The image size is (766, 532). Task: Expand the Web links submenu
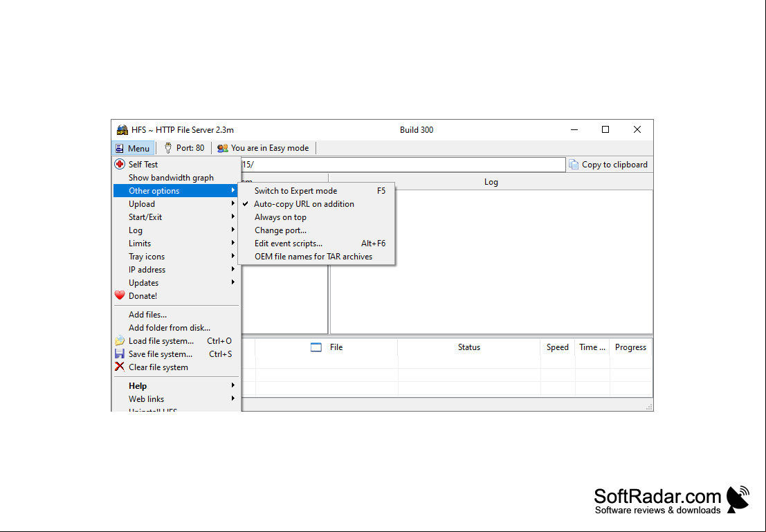(176, 399)
